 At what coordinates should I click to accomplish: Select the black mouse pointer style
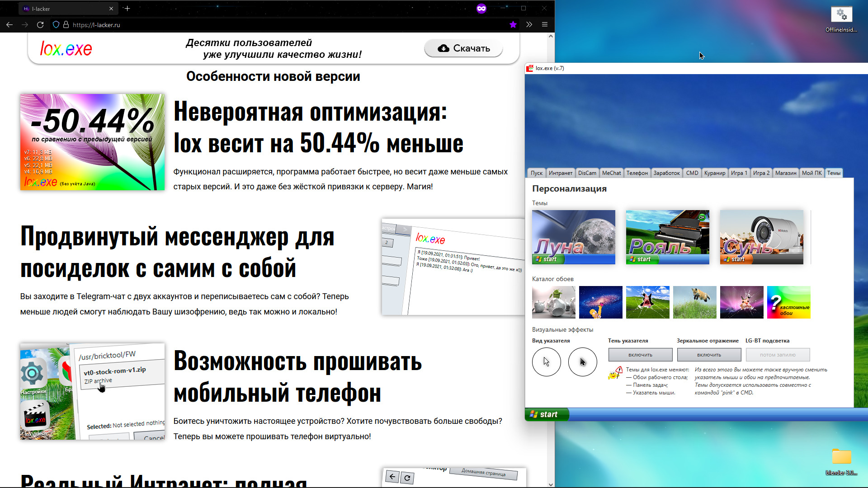pos(582,362)
